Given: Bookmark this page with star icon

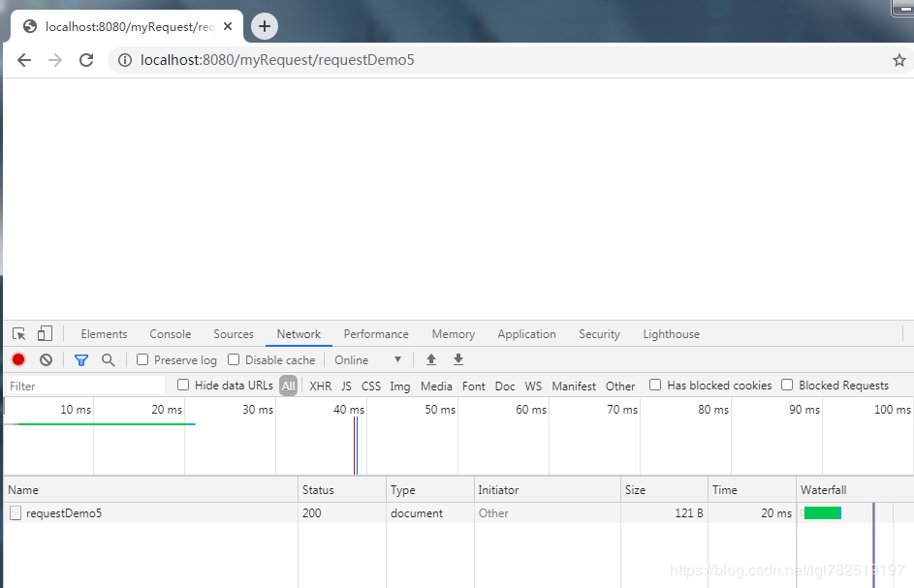Looking at the screenshot, I should tap(898, 60).
